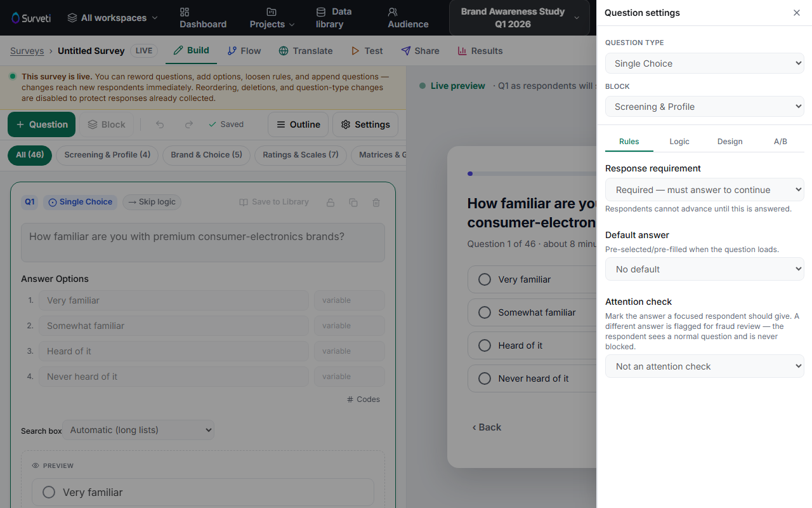Click the Somewhat familiar option field

174,326
